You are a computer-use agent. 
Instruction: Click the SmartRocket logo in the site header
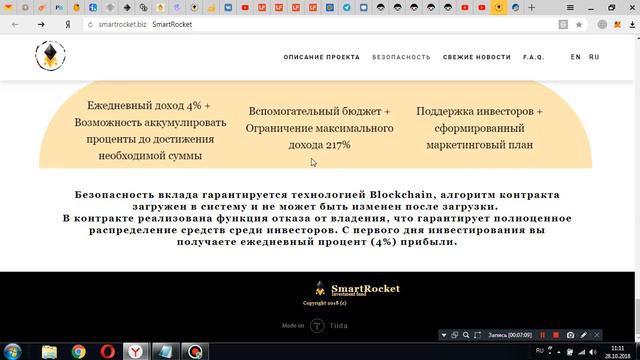50,56
